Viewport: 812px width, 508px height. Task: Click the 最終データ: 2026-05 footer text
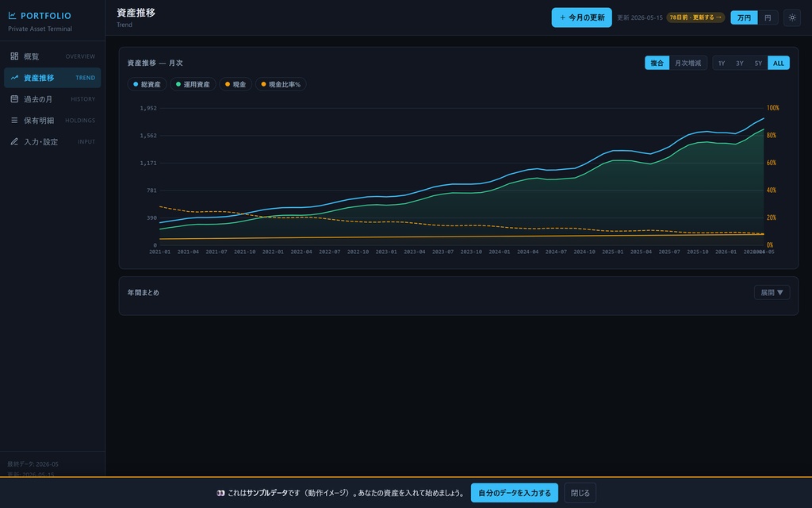coord(33,464)
